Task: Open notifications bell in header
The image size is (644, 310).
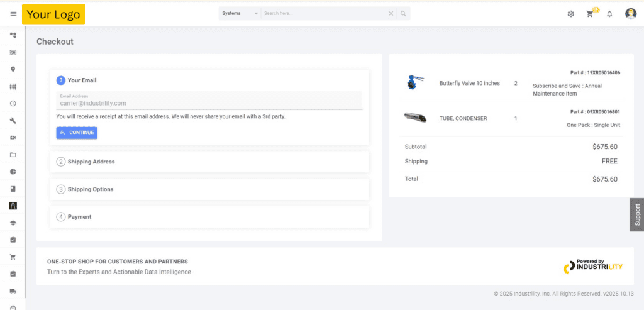Action: coord(609,14)
